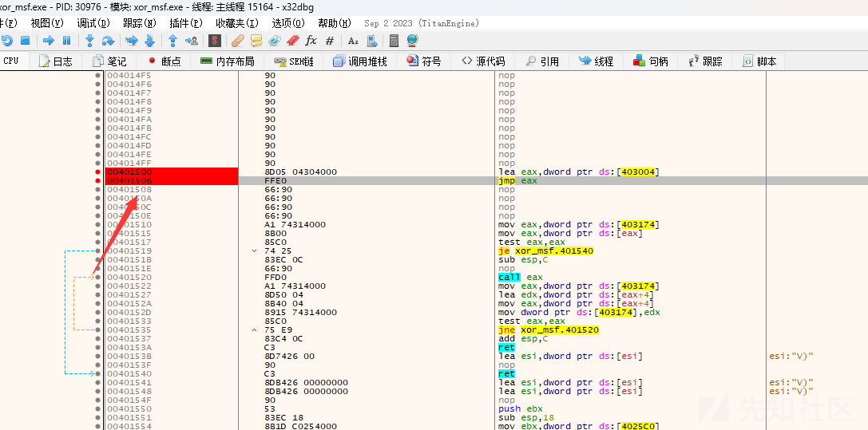
Task: Open the calculator
Action: pos(394,41)
